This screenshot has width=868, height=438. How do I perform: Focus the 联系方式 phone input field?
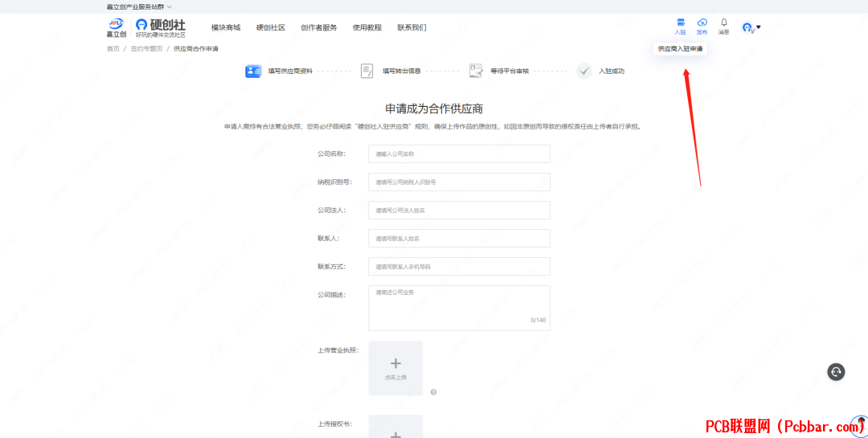coord(459,266)
